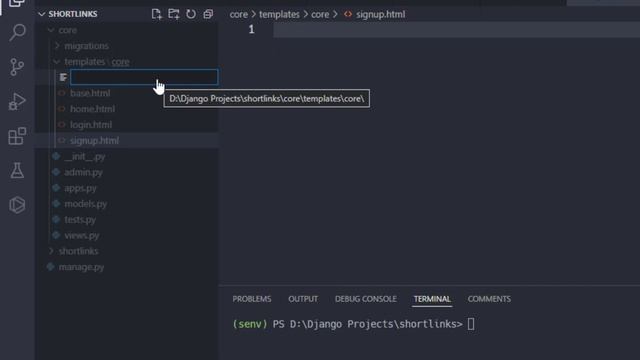Switch to the PROBLEMS tab
The image size is (640, 360).
click(x=252, y=299)
